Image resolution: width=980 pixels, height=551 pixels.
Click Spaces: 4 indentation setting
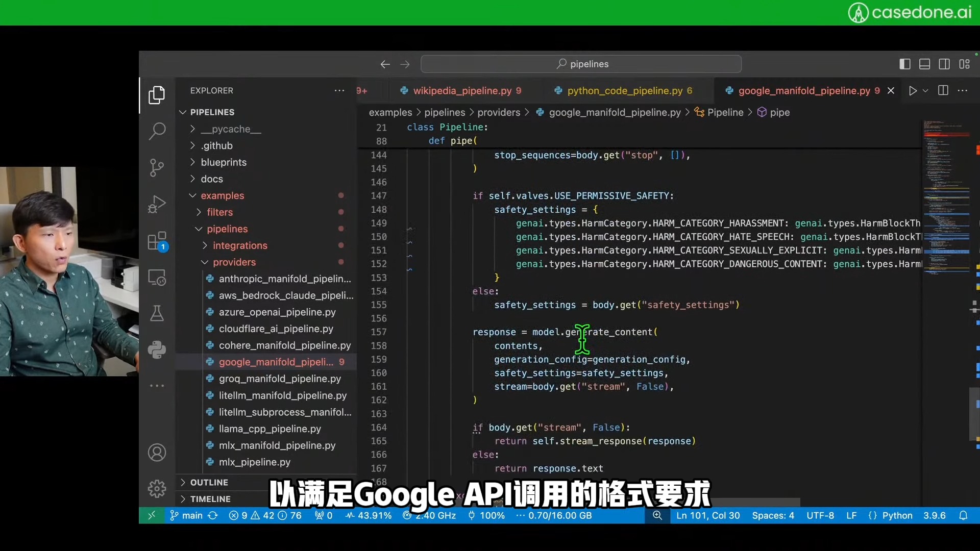773,516
